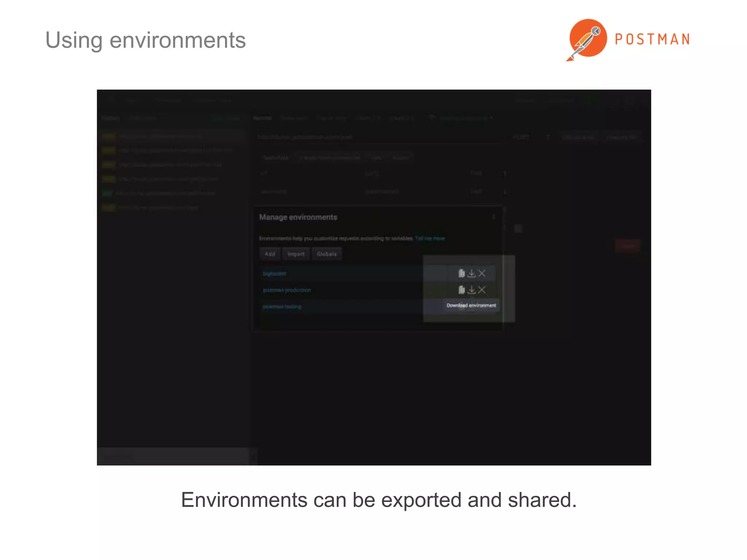Open the postman-testing environment
The height and width of the screenshot is (560, 747).
(282, 307)
